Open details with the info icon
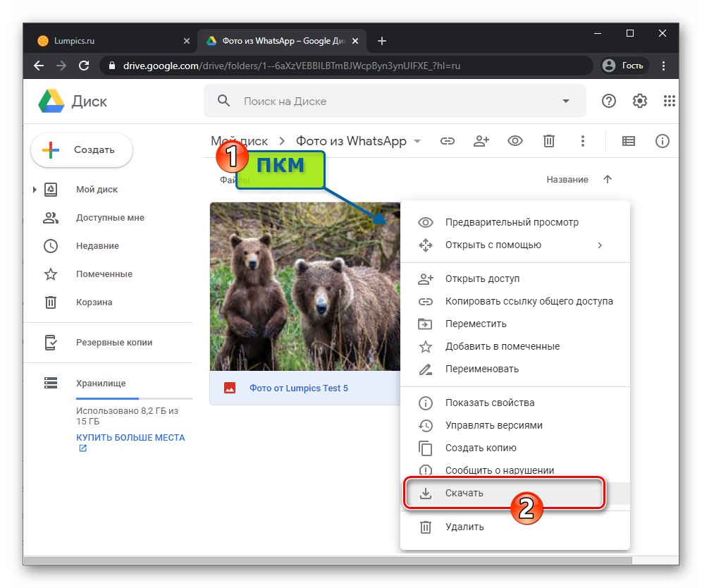 (662, 141)
